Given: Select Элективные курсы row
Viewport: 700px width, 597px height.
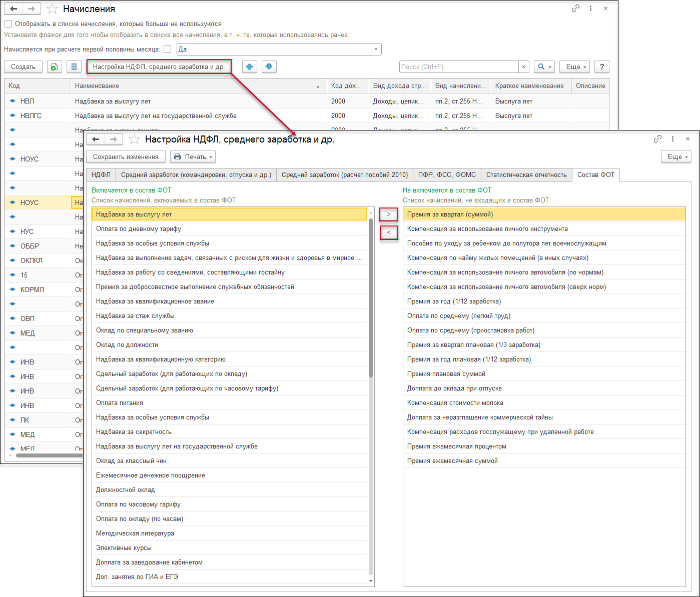Looking at the screenshot, I should click(230, 547).
